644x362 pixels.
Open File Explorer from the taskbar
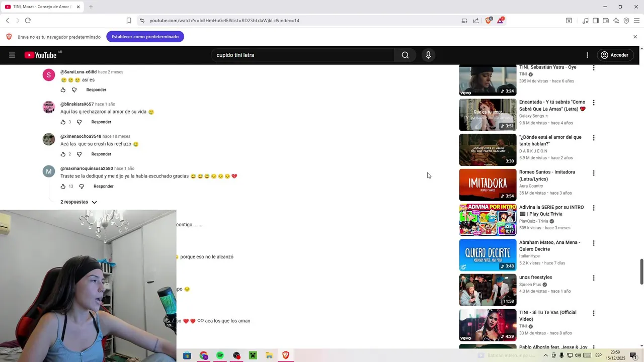coord(269,355)
